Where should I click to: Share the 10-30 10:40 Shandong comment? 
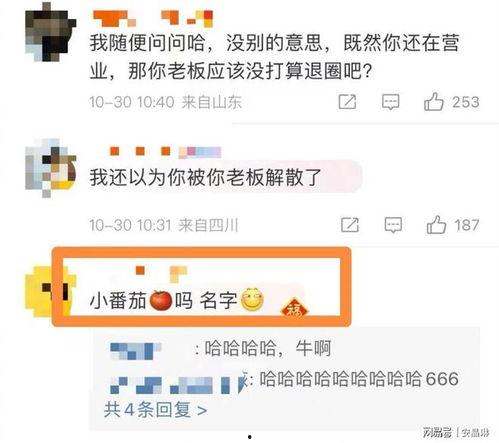(x=347, y=102)
